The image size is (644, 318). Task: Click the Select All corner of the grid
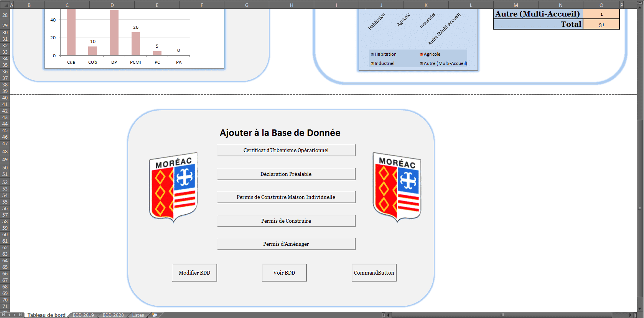coord(5,5)
